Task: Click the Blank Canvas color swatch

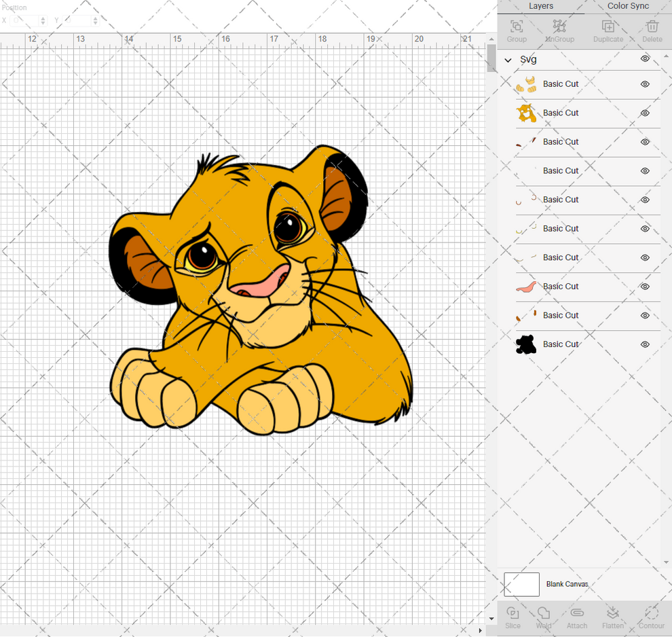Action: coord(521,584)
